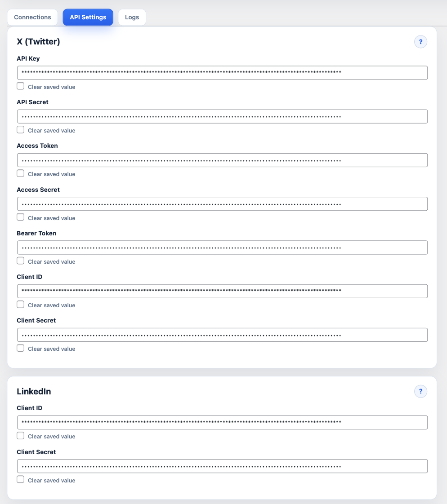
Task: Check Clear saved value under Twitter Client ID
Action: tap(20, 304)
